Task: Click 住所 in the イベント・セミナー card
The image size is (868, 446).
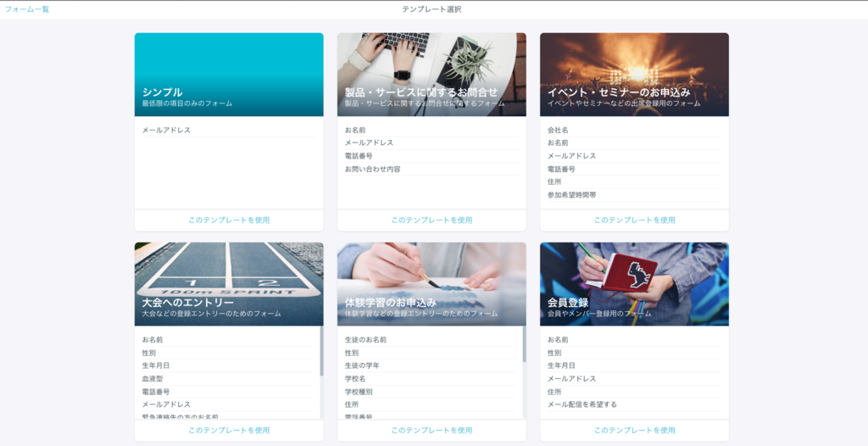Action: tap(554, 181)
